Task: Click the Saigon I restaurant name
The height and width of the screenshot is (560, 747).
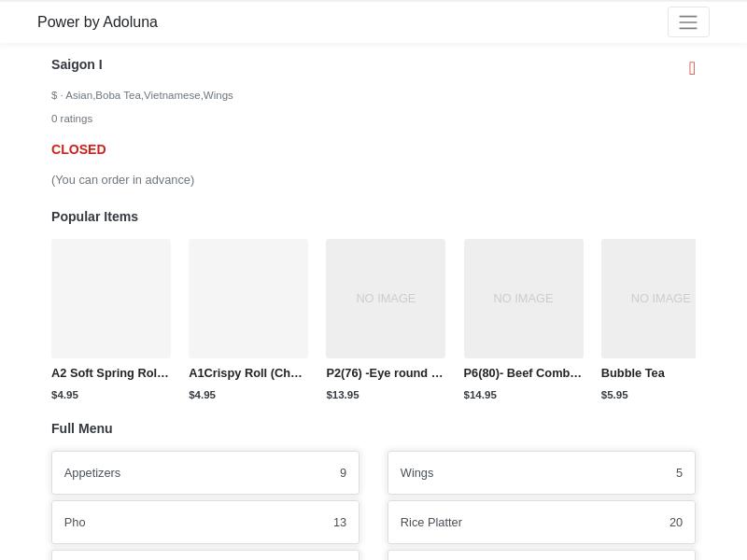Action: pyautogui.click(x=77, y=64)
